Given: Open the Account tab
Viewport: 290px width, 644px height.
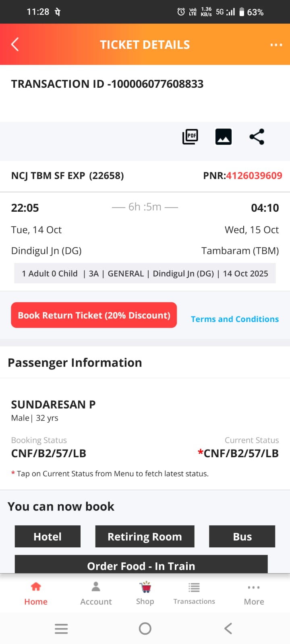Looking at the screenshot, I should (x=96, y=593).
